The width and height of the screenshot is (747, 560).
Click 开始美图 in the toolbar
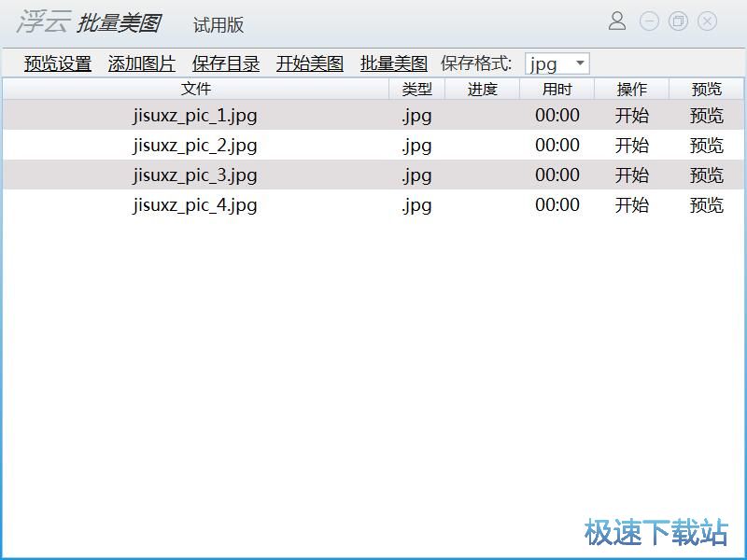pyautogui.click(x=310, y=63)
